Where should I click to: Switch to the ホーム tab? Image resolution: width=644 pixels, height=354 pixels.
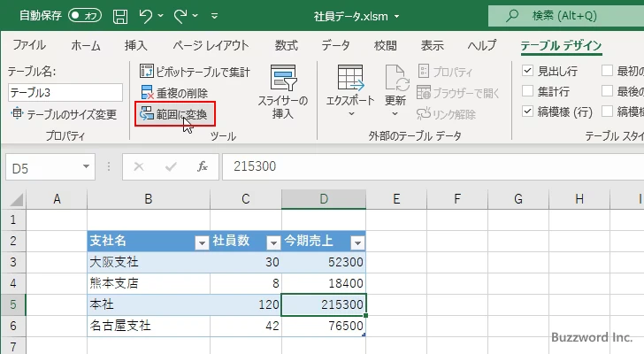[86, 45]
